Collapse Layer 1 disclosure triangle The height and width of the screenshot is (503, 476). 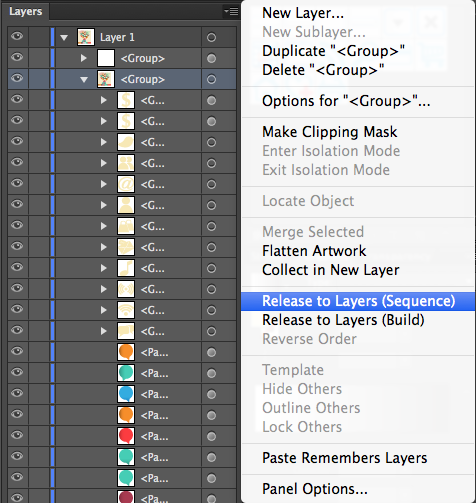(64, 38)
